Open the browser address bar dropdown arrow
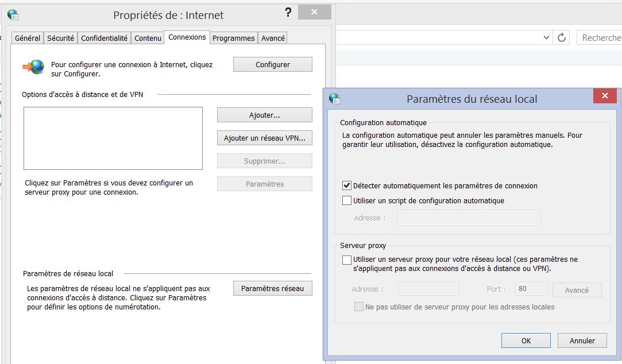 click(546, 38)
